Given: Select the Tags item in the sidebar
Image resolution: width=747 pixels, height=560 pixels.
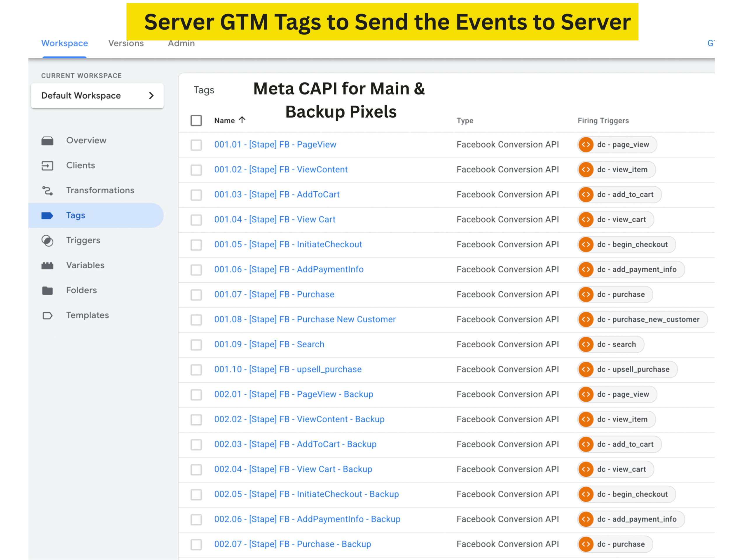Looking at the screenshot, I should pos(76,215).
